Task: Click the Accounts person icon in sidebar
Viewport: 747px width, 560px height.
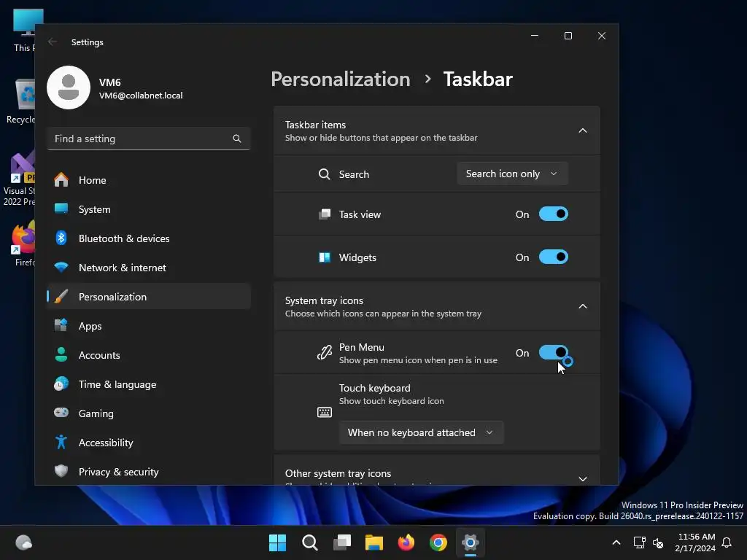Action: point(61,355)
